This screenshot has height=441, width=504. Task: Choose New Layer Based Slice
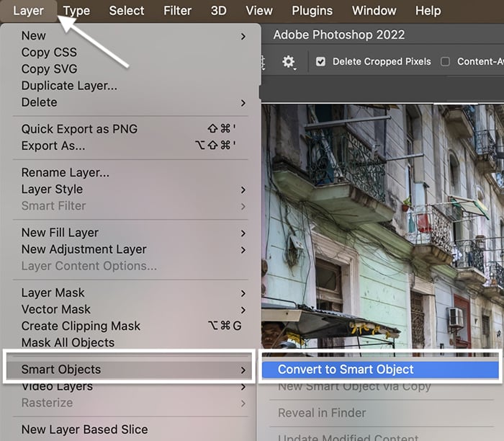[130, 429]
